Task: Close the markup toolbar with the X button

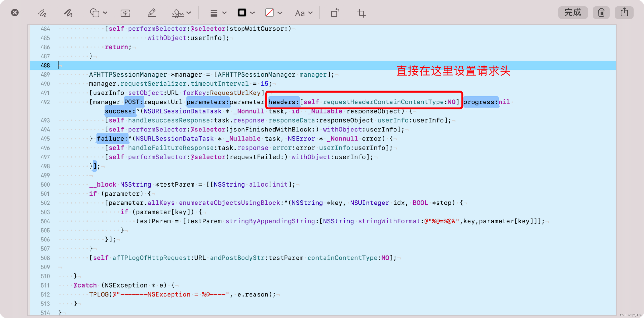Action: tap(15, 13)
